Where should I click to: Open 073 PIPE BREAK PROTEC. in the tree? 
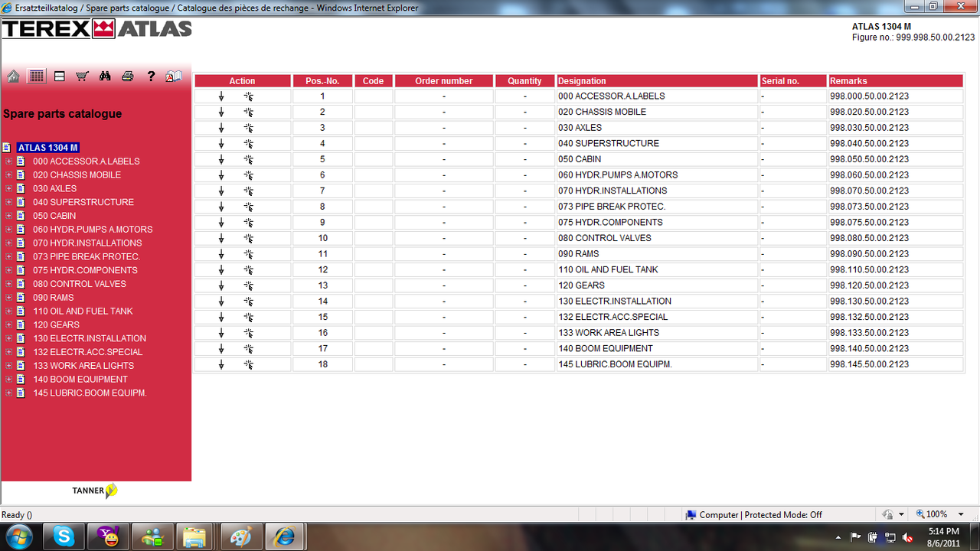(87, 257)
